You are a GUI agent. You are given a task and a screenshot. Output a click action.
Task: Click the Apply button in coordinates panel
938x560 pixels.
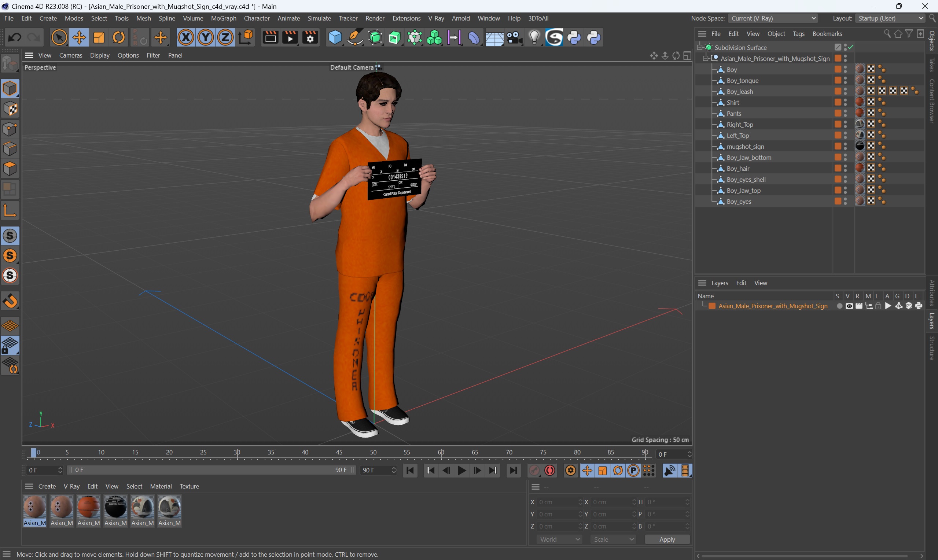click(667, 539)
